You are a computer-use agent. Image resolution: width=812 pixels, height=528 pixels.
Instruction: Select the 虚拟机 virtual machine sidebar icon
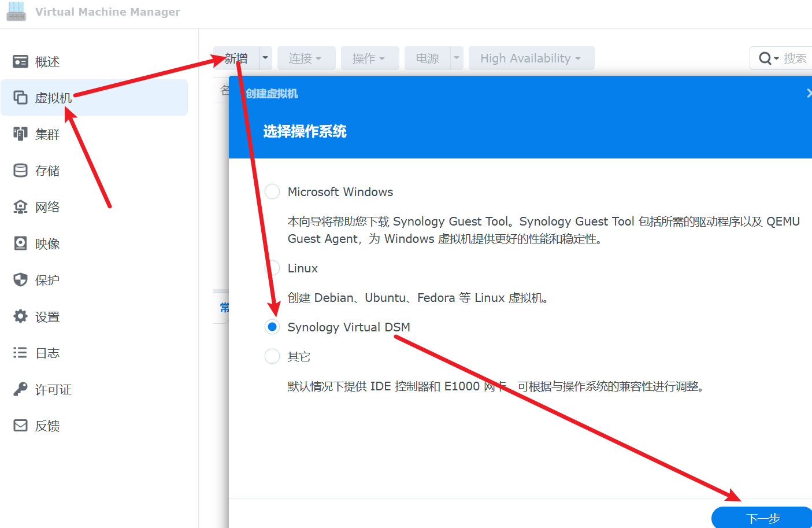[x=20, y=97]
